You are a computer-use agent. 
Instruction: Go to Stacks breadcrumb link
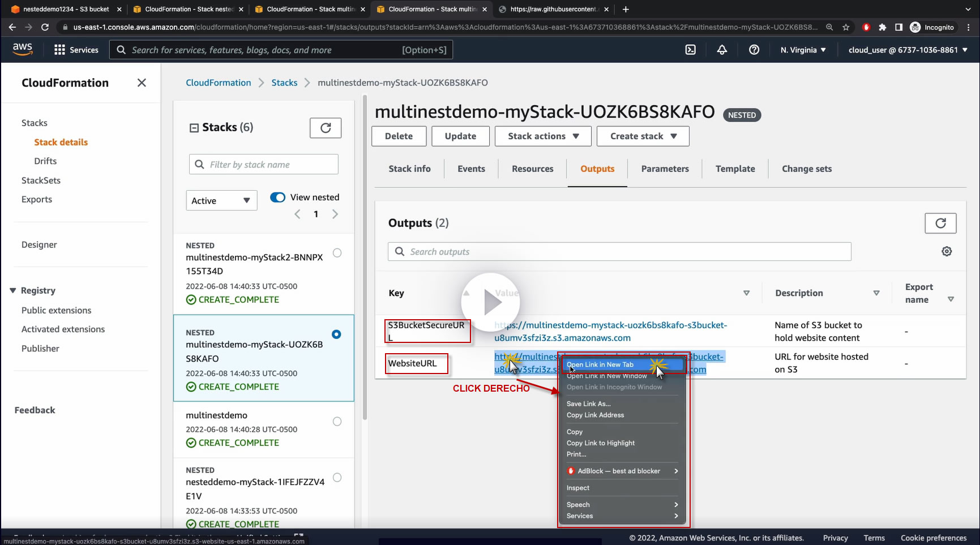pos(284,83)
